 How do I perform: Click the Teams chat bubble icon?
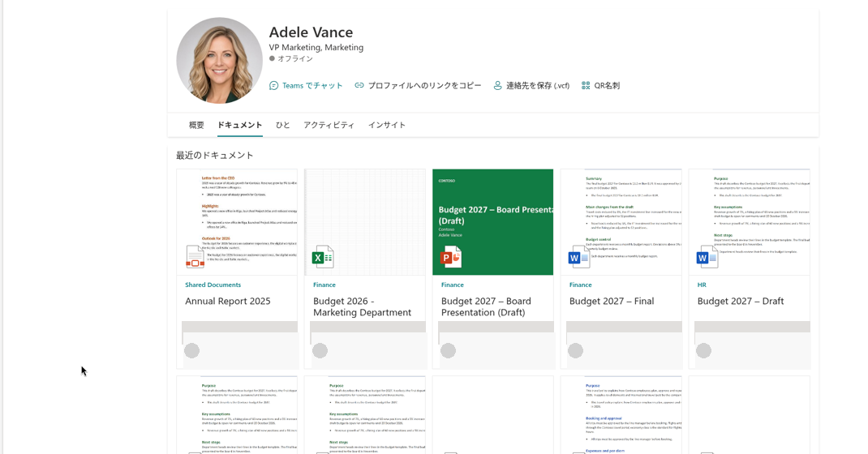273,86
